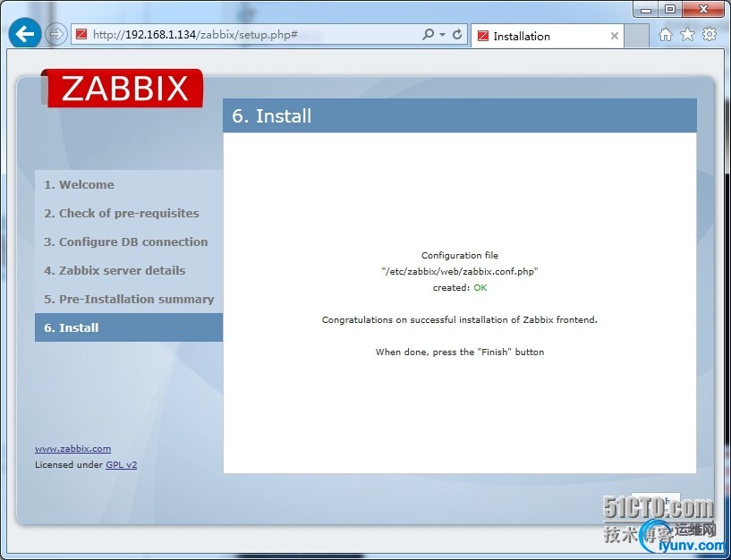Open the Favorites star icon

coord(688,34)
